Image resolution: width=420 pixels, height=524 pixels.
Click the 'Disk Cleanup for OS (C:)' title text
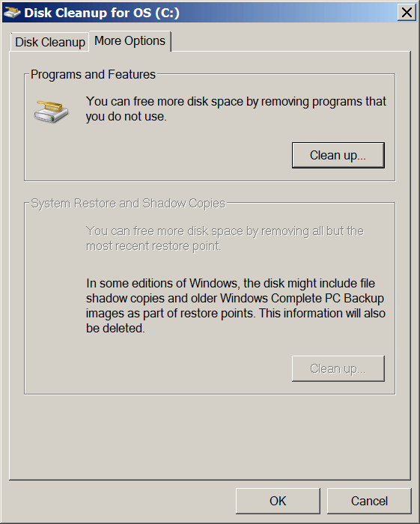102,13
